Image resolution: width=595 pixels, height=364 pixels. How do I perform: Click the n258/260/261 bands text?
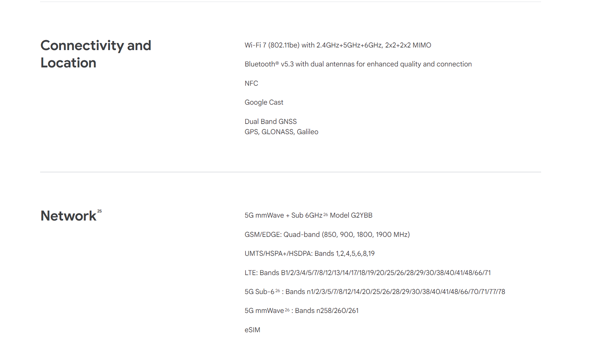pos(337,311)
